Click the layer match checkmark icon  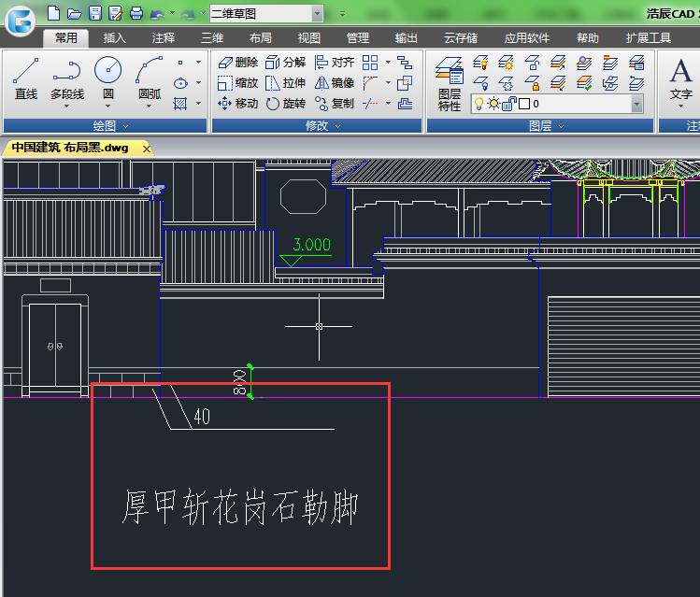click(584, 83)
